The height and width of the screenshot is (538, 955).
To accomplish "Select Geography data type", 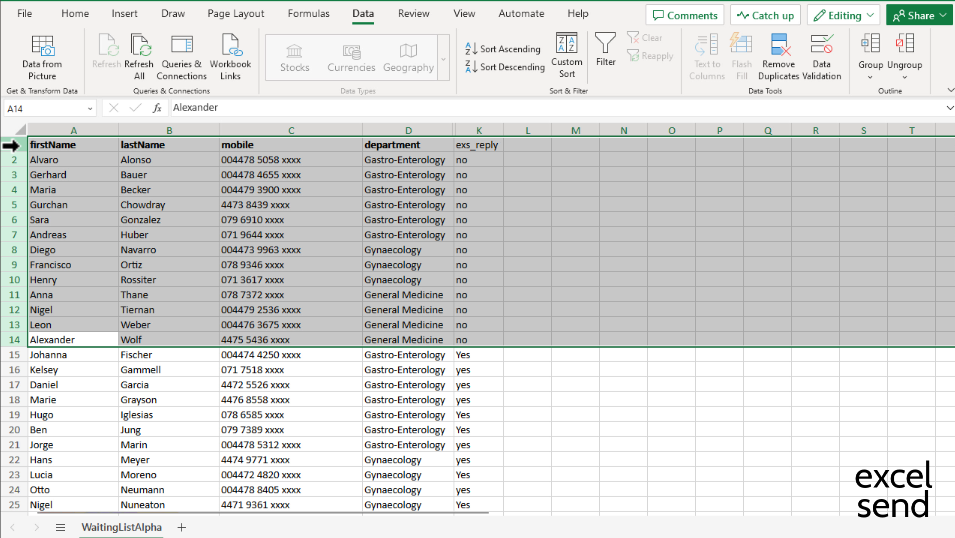I will click(x=408, y=58).
